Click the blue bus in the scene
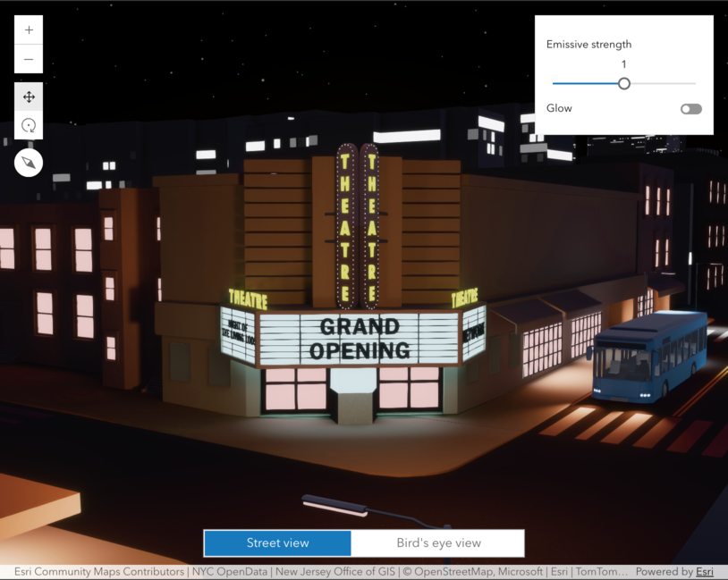The width and height of the screenshot is (728, 580). click(x=649, y=356)
